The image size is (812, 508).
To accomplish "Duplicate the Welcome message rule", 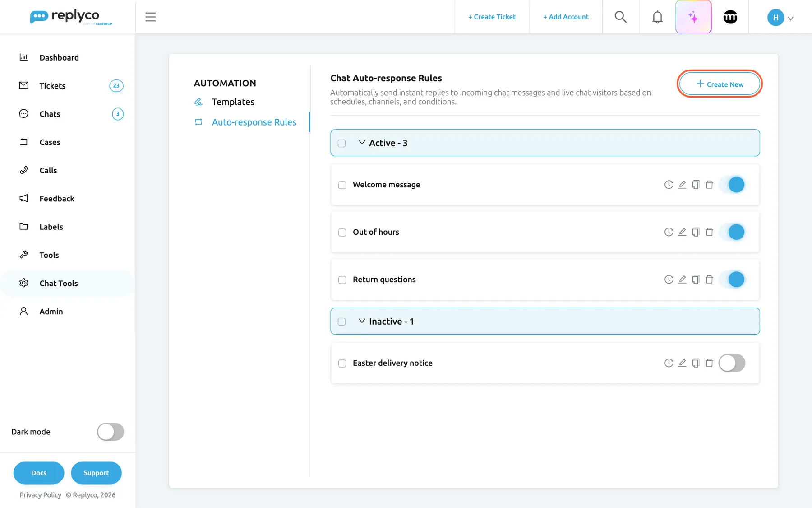I will click(696, 185).
